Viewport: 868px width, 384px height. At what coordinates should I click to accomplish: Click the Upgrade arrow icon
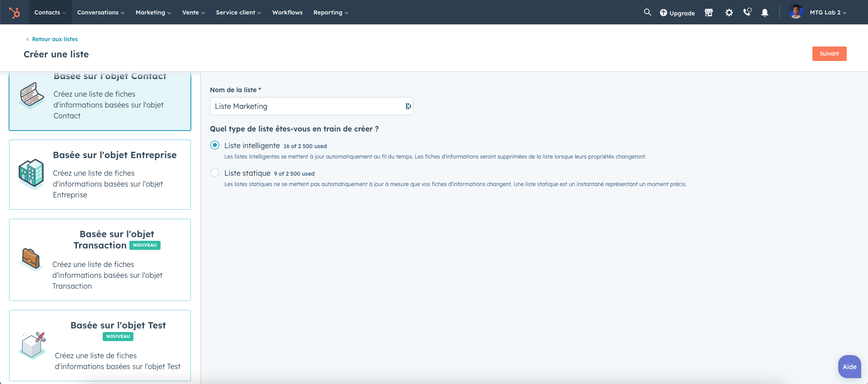coord(663,13)
